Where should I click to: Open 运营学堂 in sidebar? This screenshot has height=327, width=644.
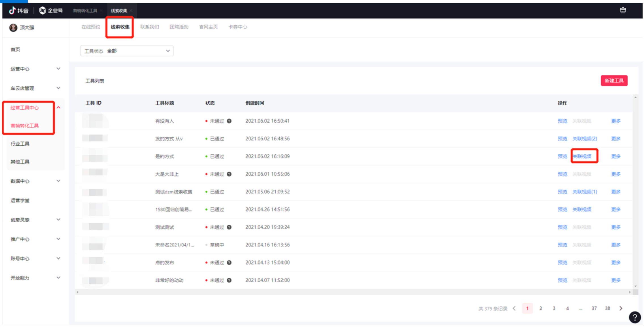[x=20, y=201]
